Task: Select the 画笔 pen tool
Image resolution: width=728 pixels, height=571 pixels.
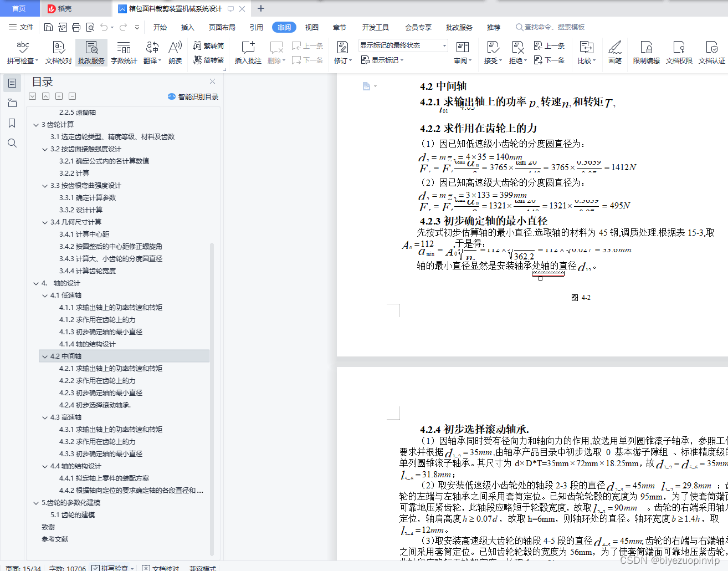Action: tap(615, 53)
